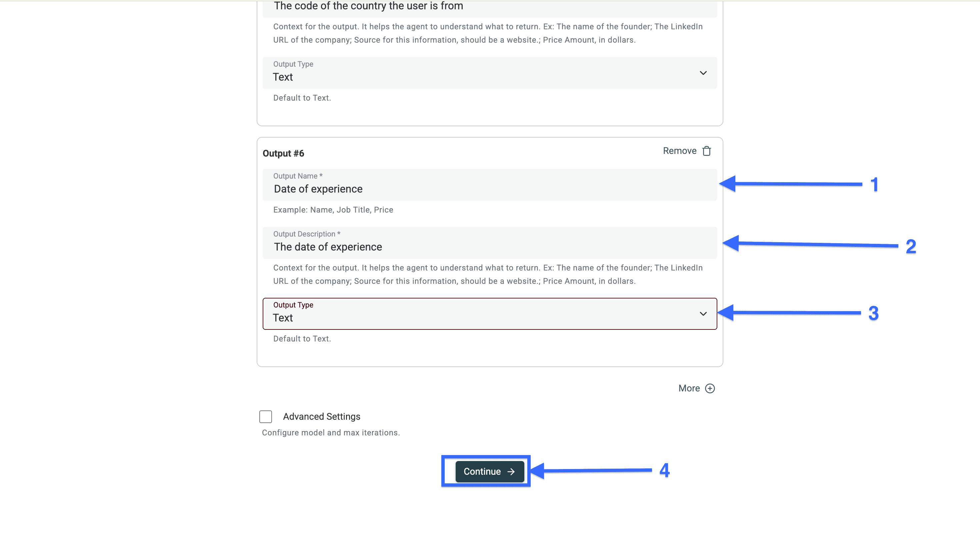
Task: Click "Configure model and max iterations." text
Action: (x=331, y=433)
